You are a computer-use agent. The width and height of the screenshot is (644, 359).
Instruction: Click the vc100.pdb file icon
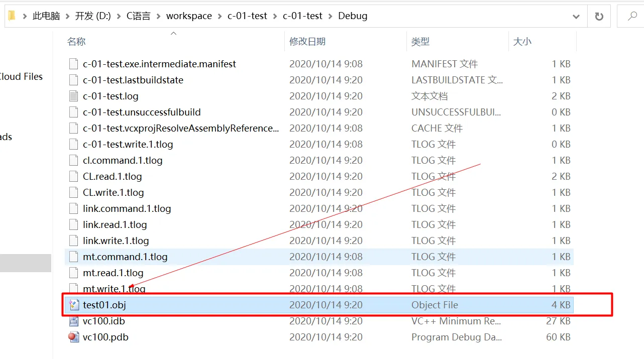[74, 337]
